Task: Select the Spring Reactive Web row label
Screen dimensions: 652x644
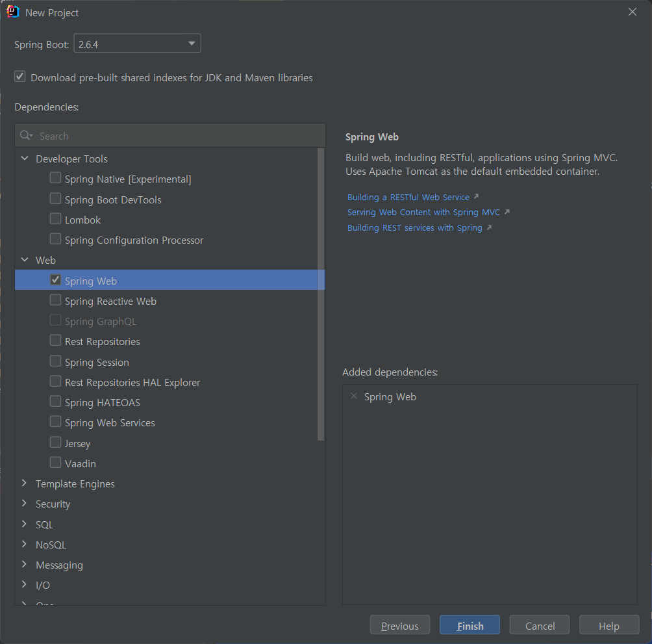Action: click(x=110, y=302)
